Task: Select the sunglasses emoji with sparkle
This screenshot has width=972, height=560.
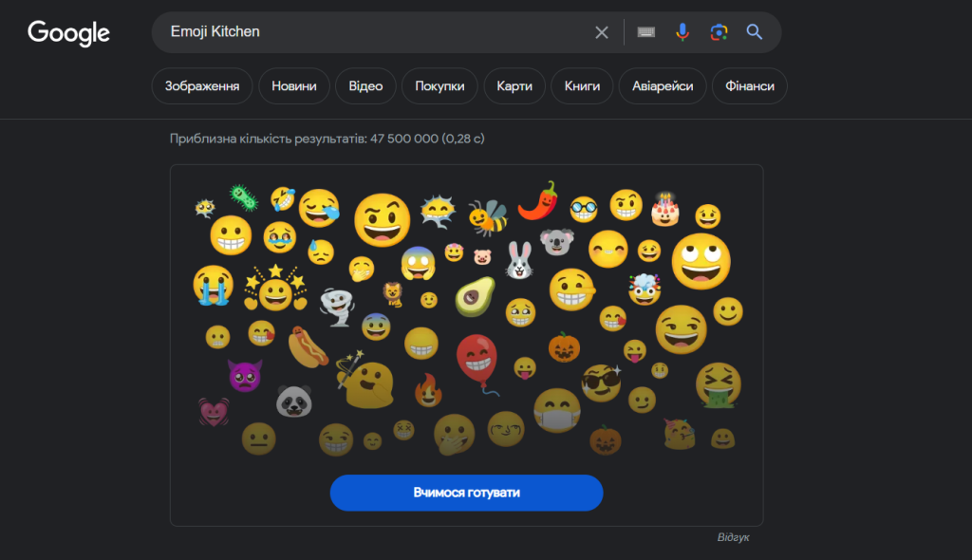Action: (601, 383)
